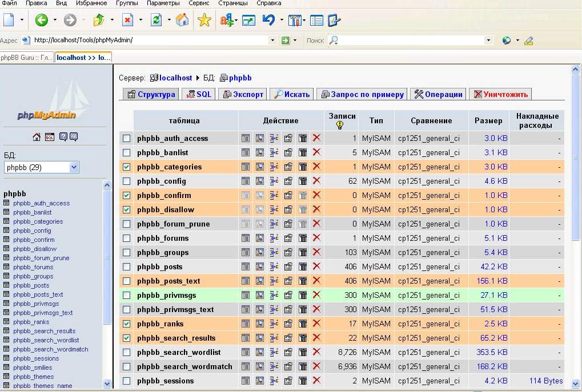Uncheck the phpbb_ranks checkbox
Viewport: 582px width, 392px height.
pos(127,324)
